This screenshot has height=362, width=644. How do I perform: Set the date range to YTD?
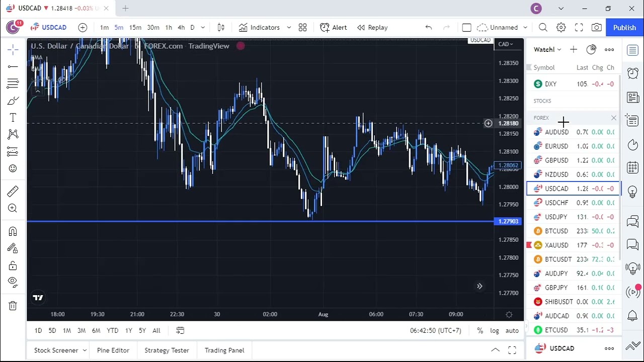(112, 330)
